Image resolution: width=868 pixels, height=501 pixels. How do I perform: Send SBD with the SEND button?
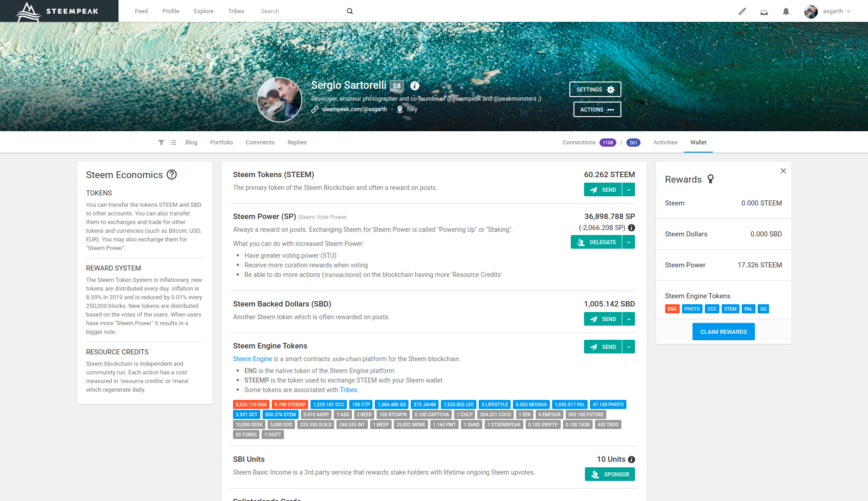[x=603, y=319]
